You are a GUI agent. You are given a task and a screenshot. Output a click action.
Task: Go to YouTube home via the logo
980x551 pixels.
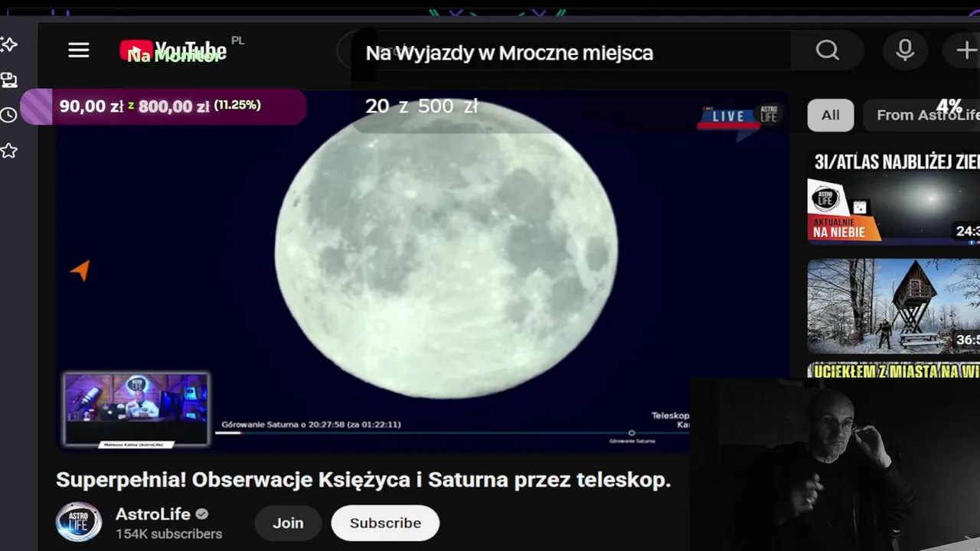pyautogui.click(x=174, y=51)
